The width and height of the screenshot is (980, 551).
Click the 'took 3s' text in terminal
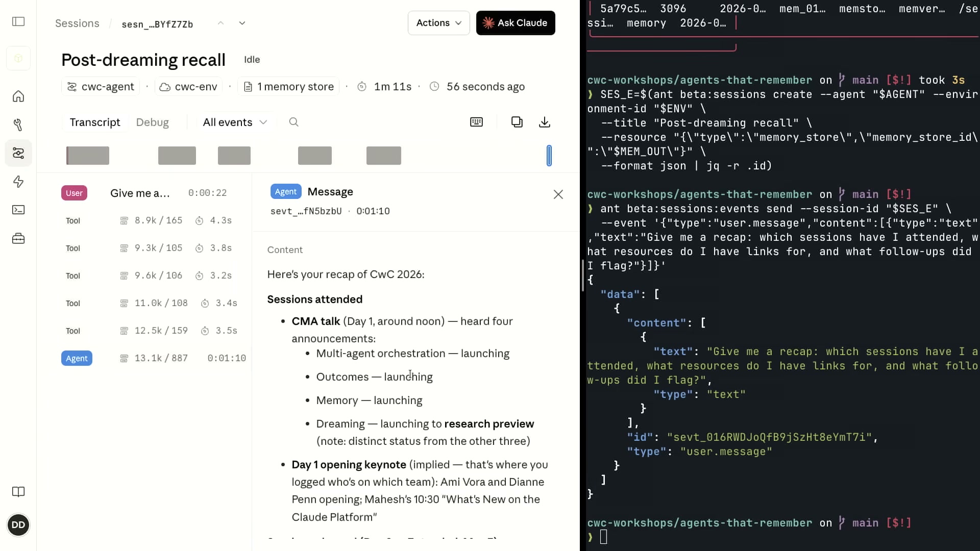click(x=942, y=80)
